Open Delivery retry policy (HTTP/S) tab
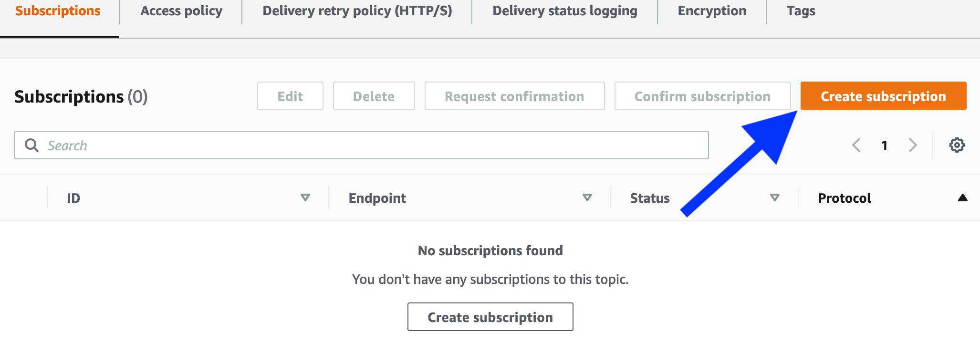 click(x=357, y=11)
